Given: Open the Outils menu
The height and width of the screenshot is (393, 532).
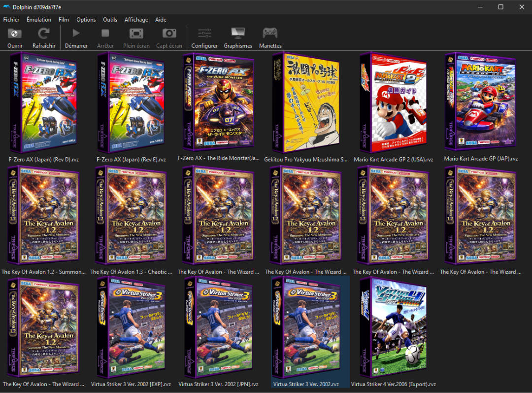Looking at the screenshot, I should click(110, 20).
